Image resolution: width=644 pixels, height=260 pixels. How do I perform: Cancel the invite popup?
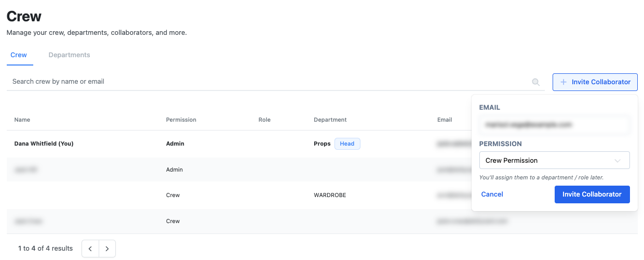(x=492, y=194)
